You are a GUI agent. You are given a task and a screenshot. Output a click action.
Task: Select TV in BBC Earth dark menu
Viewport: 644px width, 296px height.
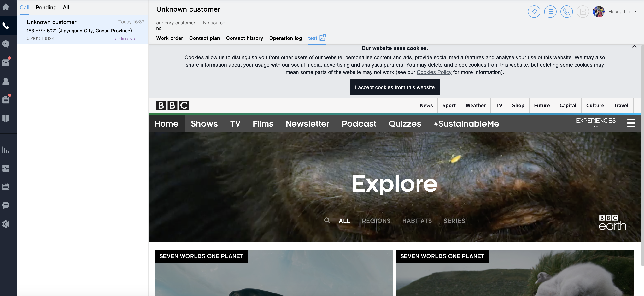[235, 123]
